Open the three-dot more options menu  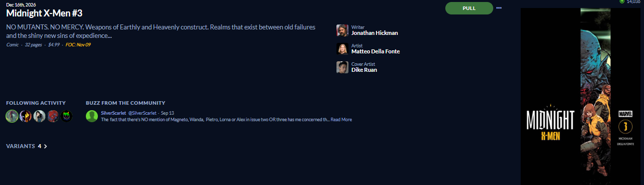[x=499, y=8]
